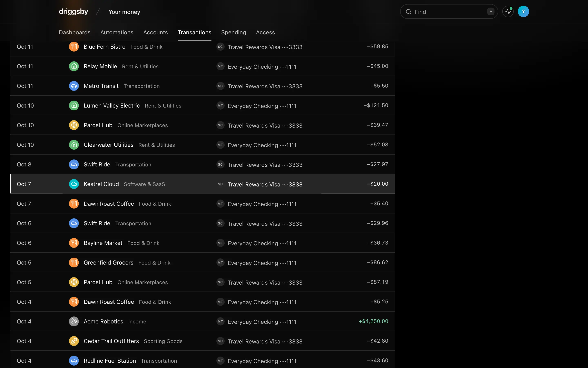Image resolution: width=588 pixels, height=368 pixels.
Task: Click the search magnifier icon in Find box
Action: click(x=409, y=12)
